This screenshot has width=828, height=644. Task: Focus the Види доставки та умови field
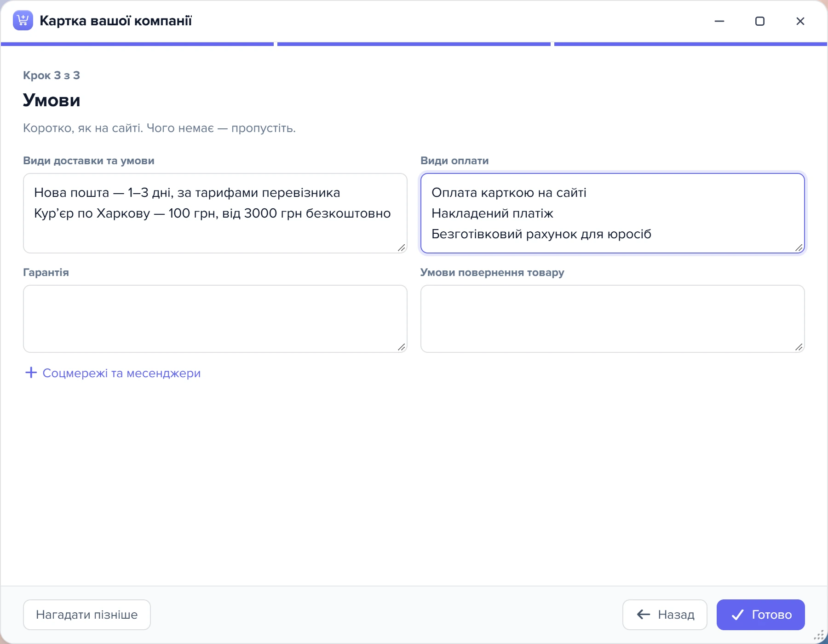pyautogui.click(x=215, y=213)
